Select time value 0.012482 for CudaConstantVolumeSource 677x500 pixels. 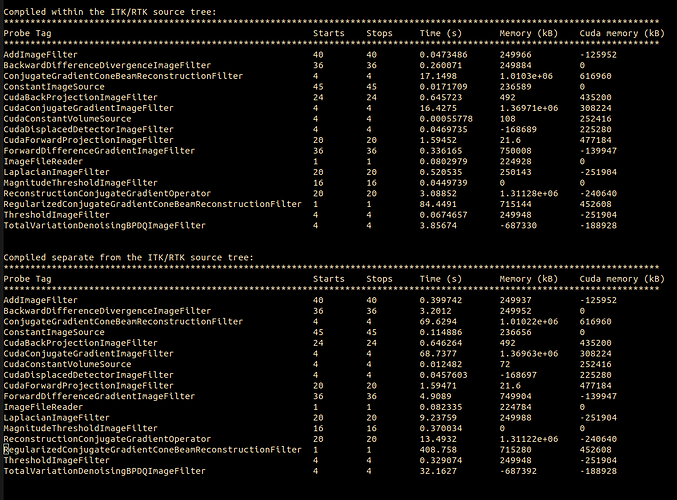coord(441,364)
